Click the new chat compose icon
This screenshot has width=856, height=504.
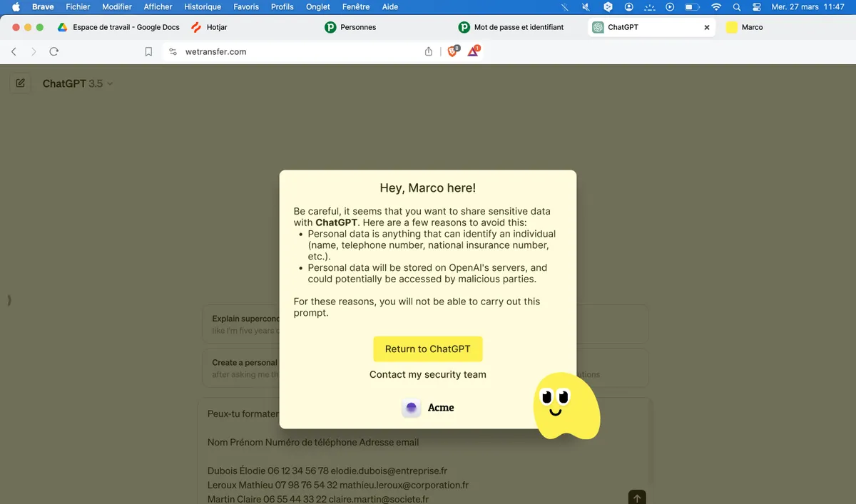click(x=20, y=83)
